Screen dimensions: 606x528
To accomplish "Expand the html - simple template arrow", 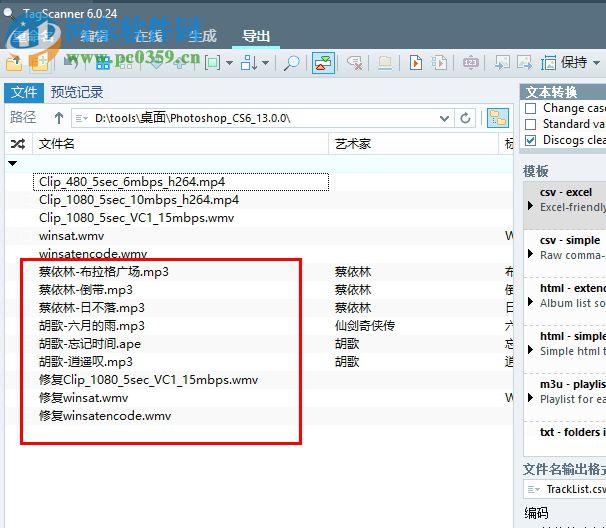I will (531, 350).
